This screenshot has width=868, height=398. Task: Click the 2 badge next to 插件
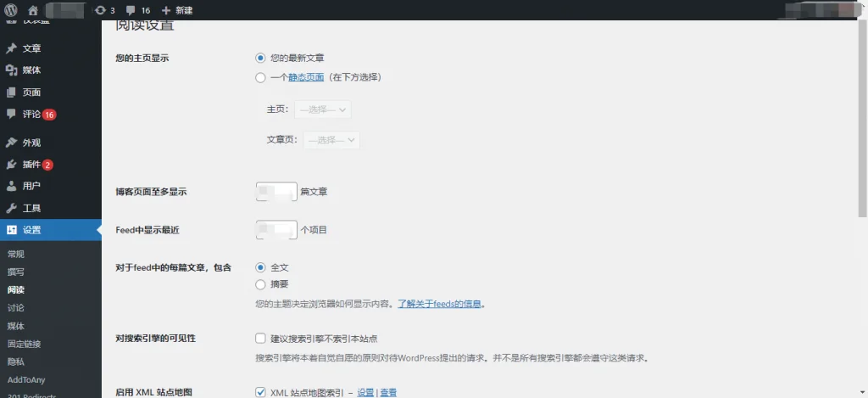[x=47, y=165]
